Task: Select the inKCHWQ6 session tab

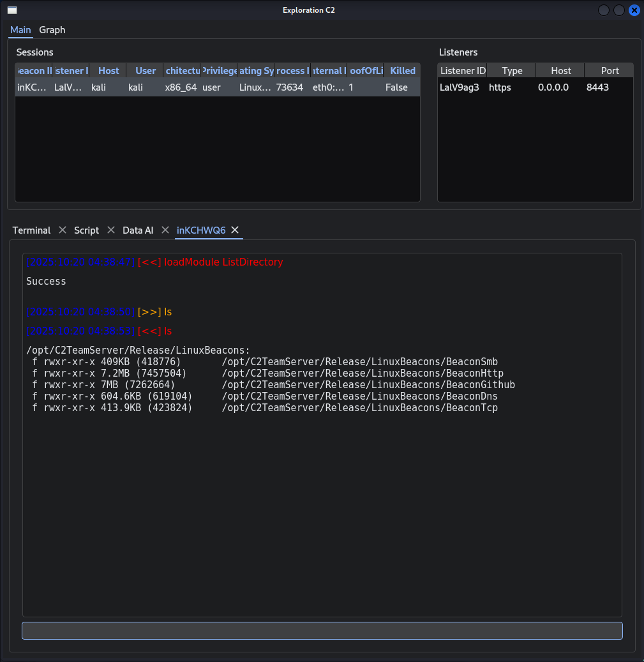Action: point(200,230)
